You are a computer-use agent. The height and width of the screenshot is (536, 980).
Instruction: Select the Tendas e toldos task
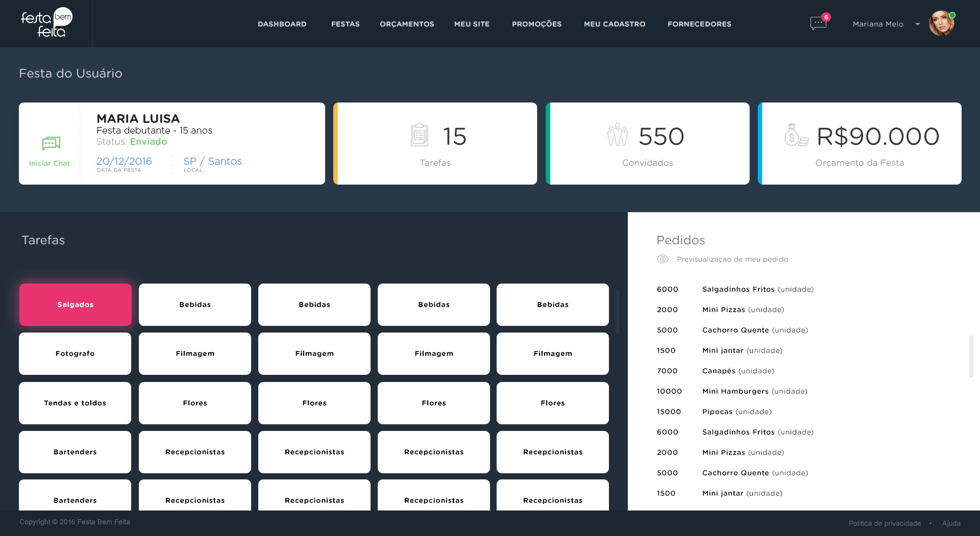75,403
